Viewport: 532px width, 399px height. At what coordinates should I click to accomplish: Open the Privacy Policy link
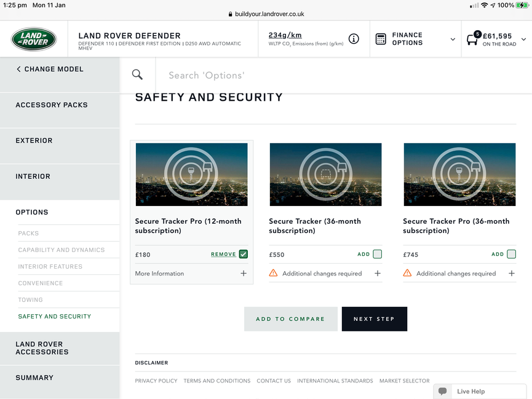point(156,381)
